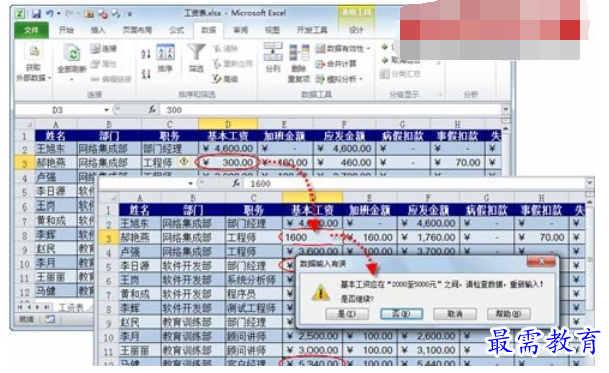Switch to the 审阅 (Review) tab
Viewport: 609px width, 373px height.
[x=240, y=30]
